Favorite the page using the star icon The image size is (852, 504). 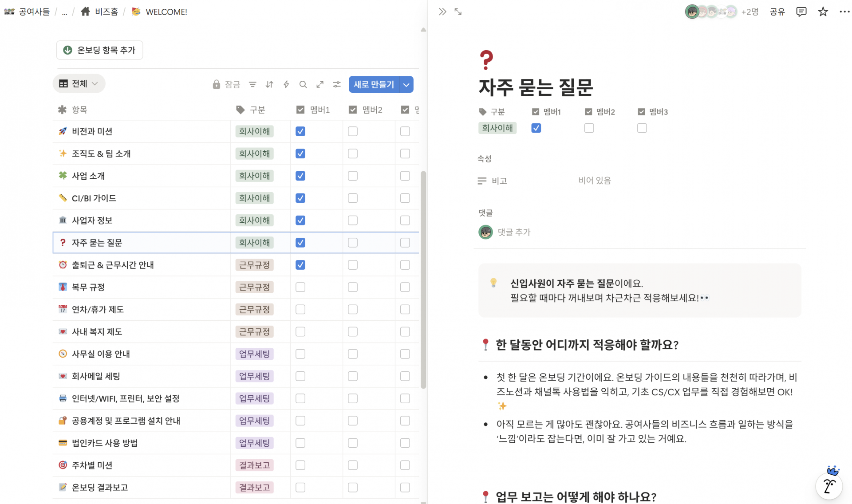[x=823, y=12]
